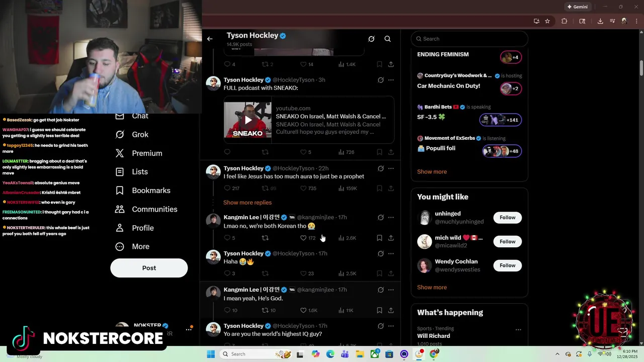The image size is (644, 362).
Task: View analytics of the Jesus aura post
Action: coord(348,188)
